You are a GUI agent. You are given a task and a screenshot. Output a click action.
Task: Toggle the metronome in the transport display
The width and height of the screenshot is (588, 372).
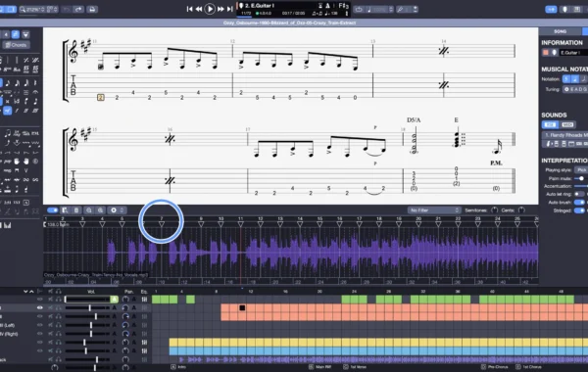pos(327,6)
